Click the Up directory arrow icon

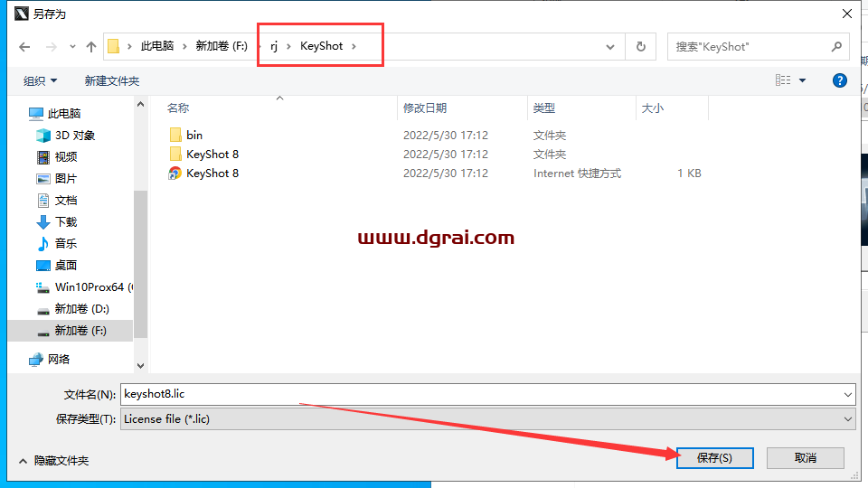tap(91, 46)
